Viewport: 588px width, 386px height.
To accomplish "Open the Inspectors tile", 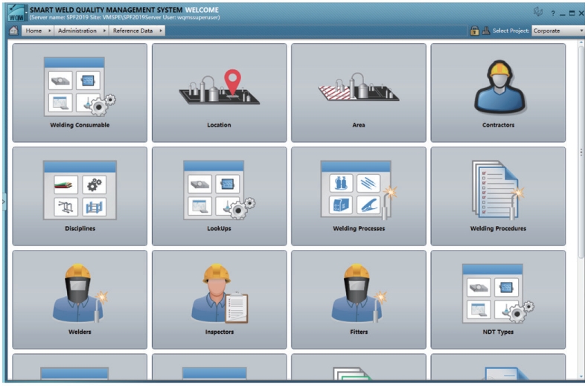I will pos(220,300).
